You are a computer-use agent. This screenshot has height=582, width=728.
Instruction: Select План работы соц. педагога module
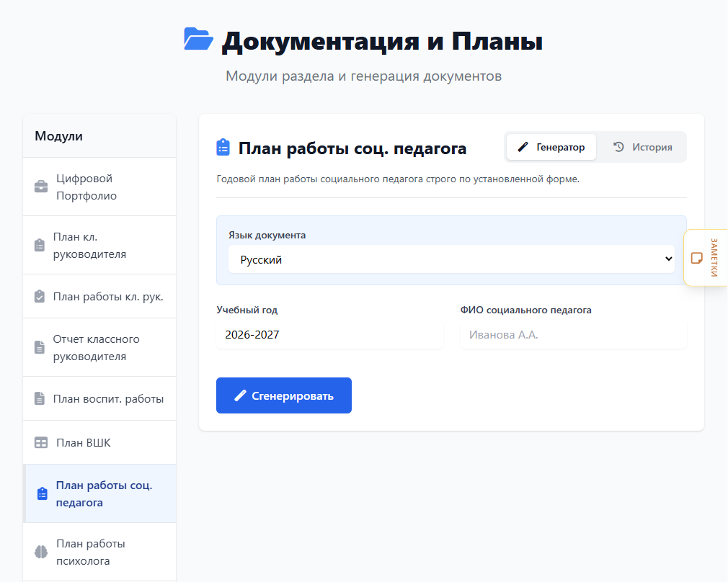coord(99,494)
